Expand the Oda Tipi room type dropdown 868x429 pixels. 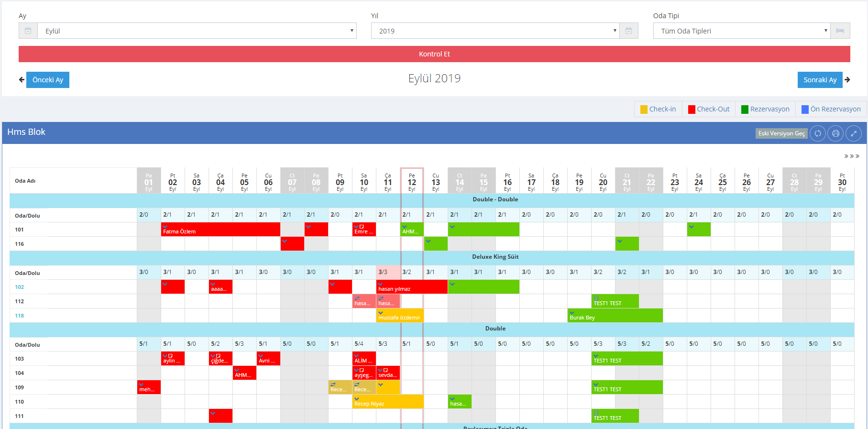coord(741,31)
